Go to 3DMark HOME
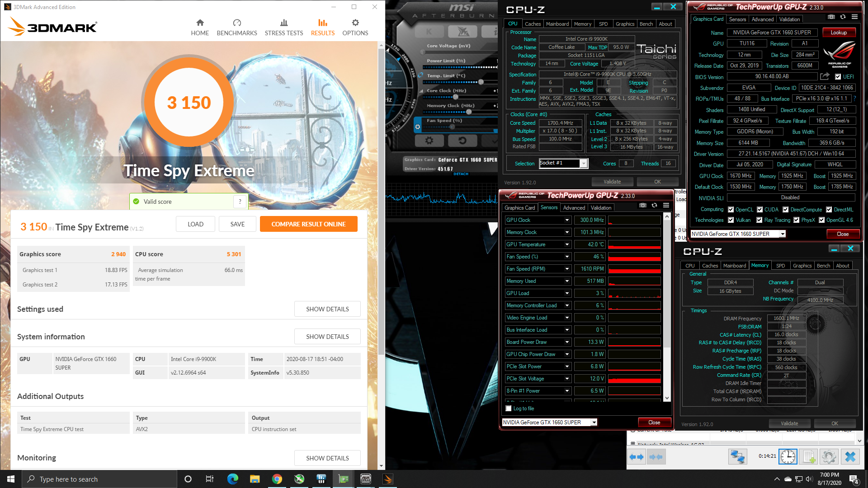 (x=200, y=28)
